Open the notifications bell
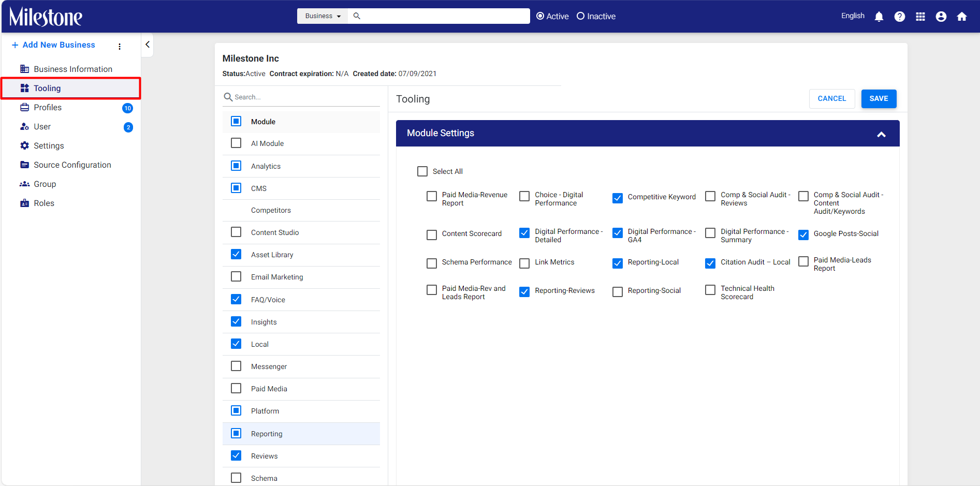 [x=879, y=17]
